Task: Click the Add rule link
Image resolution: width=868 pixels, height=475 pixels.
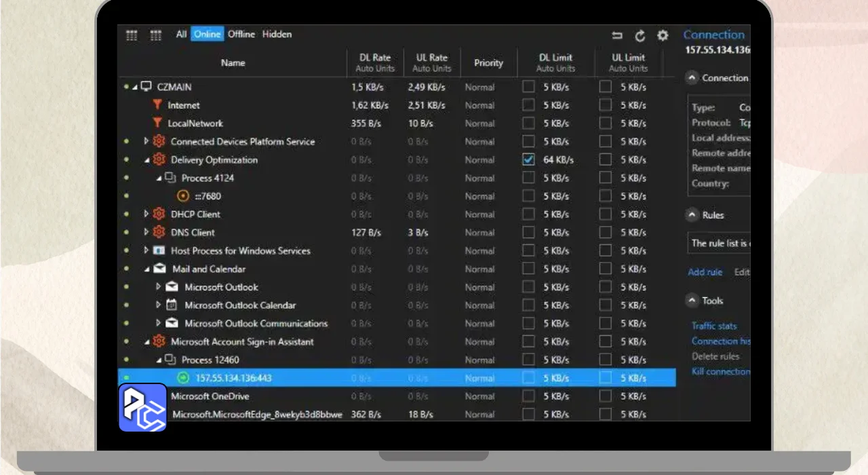Action: pos(705,272)
